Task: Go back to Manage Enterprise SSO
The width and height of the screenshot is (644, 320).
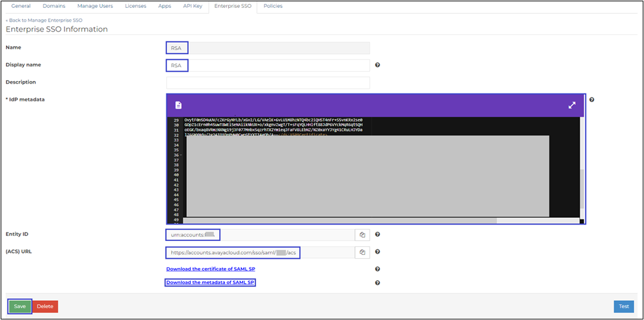Action: [x=43, y=20]
